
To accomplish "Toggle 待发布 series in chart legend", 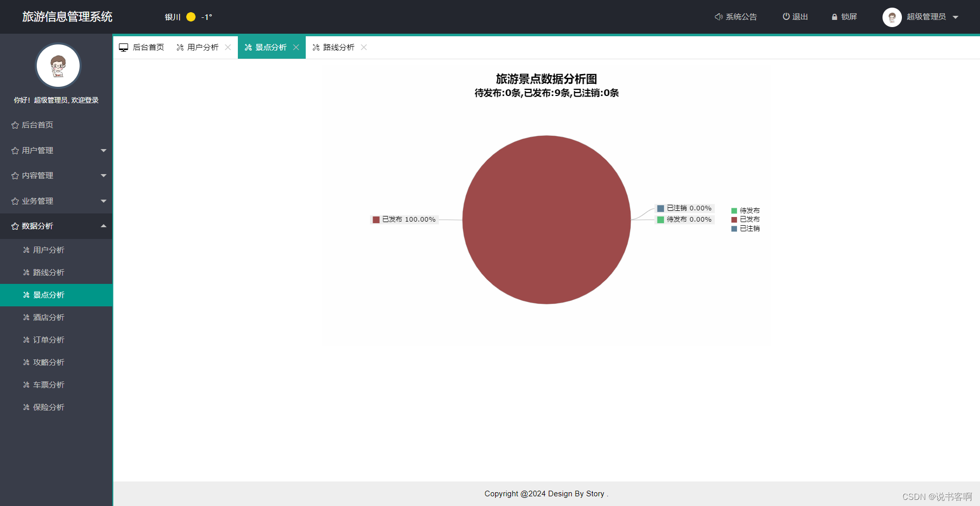I will tap(745, 210).
